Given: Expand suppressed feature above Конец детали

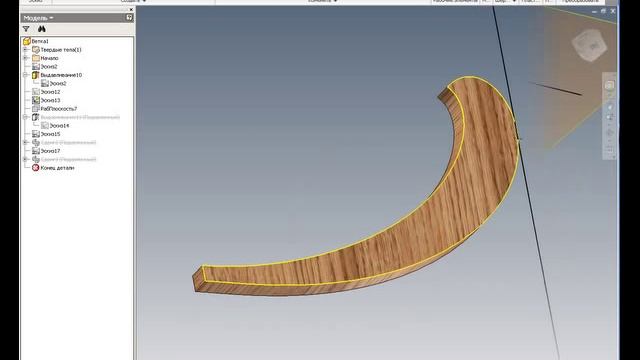Looking at the screenshot, I should coord(26,159).
